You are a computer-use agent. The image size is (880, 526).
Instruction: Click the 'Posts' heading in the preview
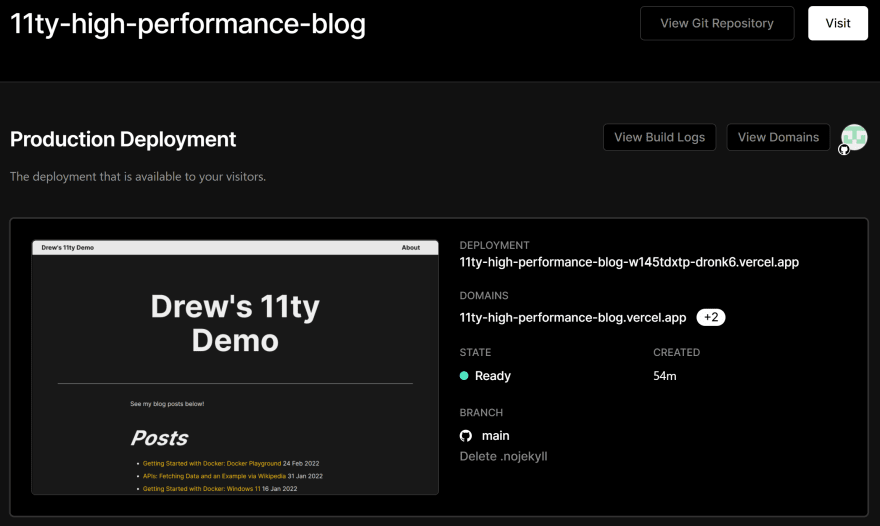(159, 438)
